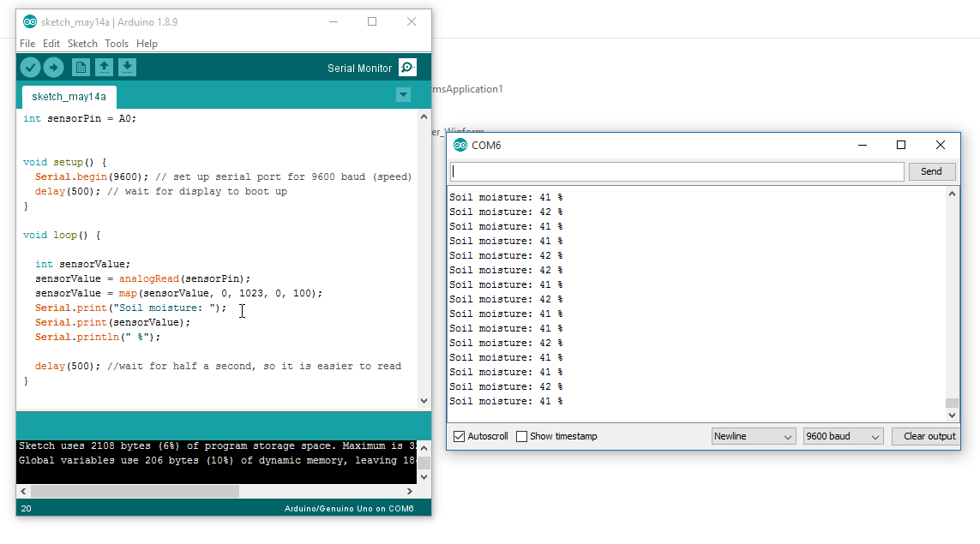Create a new sketch with New icon
980x544 pixels.
click(81, 67)
